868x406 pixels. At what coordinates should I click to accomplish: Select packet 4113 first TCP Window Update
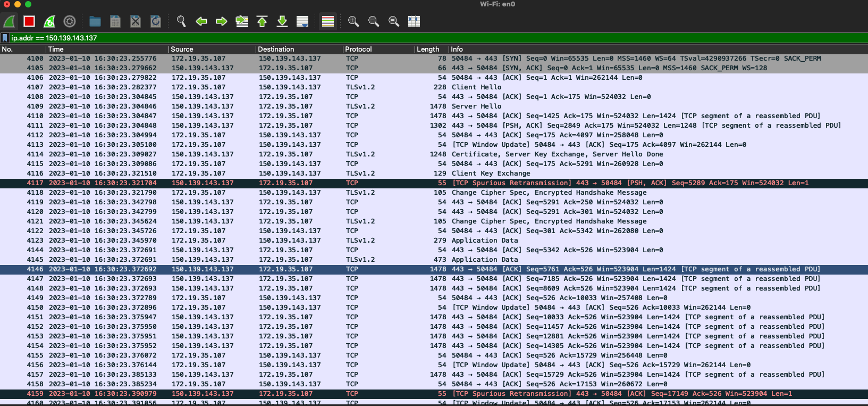(x=434, y=145)
